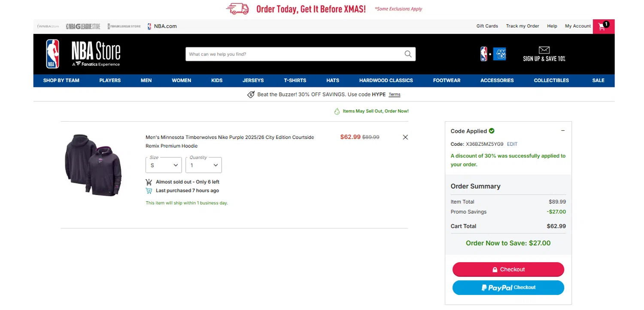This screenshot has height=310, width=644.
Task: Open the Sale menu
Action: coord(598,80)
